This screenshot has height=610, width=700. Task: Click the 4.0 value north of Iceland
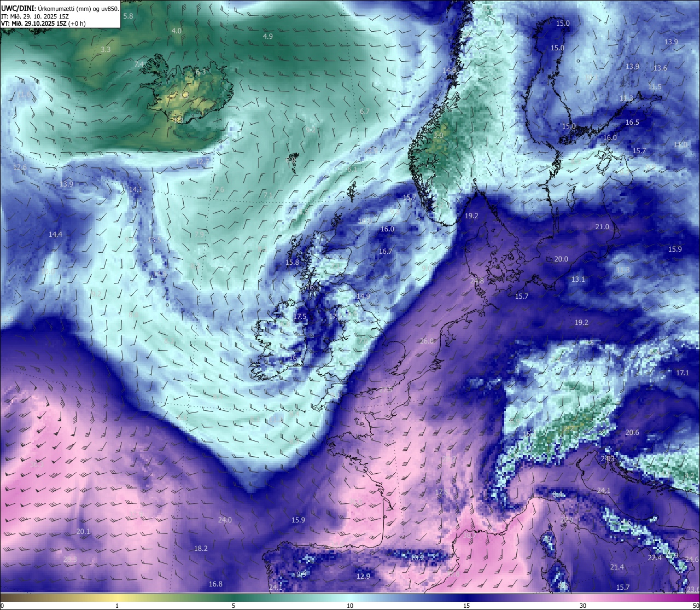176,31
